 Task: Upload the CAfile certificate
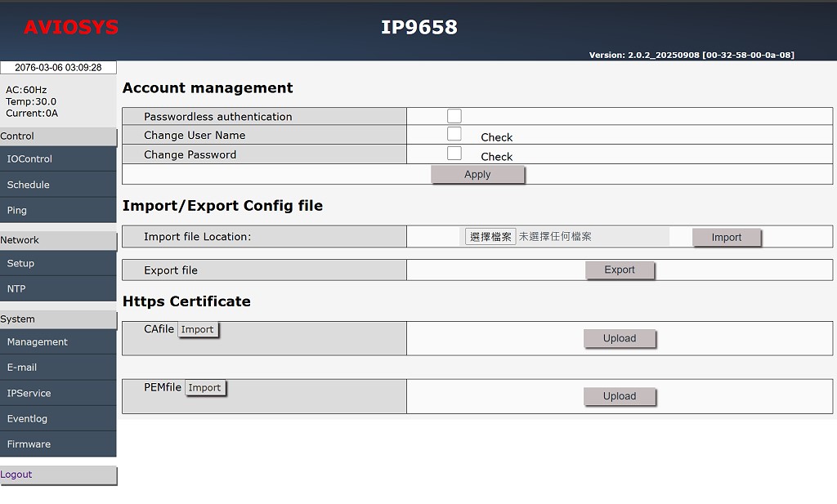(619, 338)
